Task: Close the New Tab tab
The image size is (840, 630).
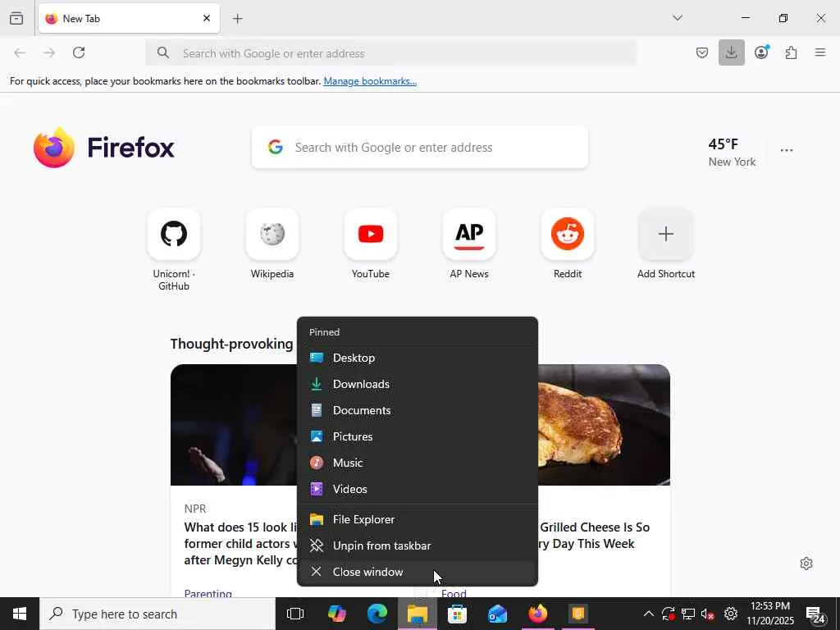Action: click(x=207, y=18)
